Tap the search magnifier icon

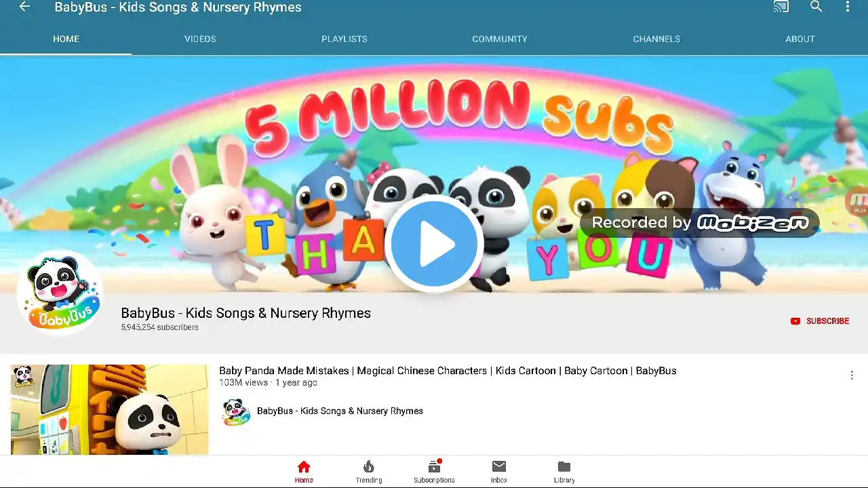coord(816,7)
